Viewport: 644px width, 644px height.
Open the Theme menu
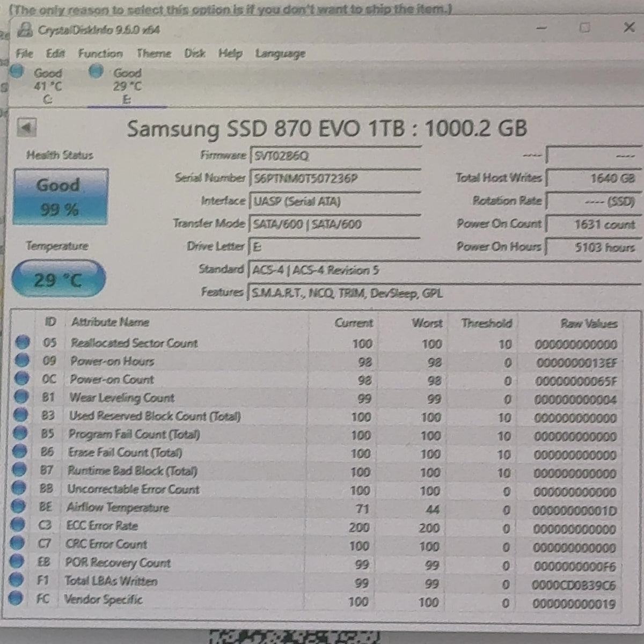pos(153,53)
